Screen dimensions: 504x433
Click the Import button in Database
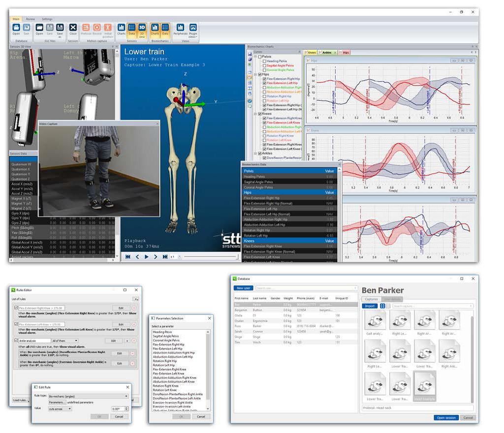370,306
